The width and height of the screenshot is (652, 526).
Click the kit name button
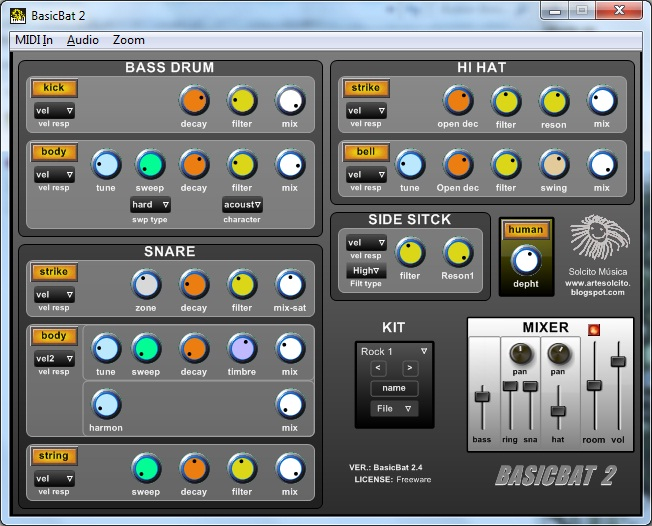[x=394, y=388]
